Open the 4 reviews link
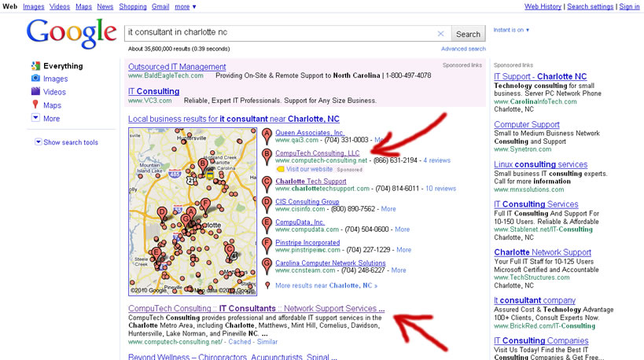The width and height of the screenshot is (644, 360). click(x=437, y=160)
